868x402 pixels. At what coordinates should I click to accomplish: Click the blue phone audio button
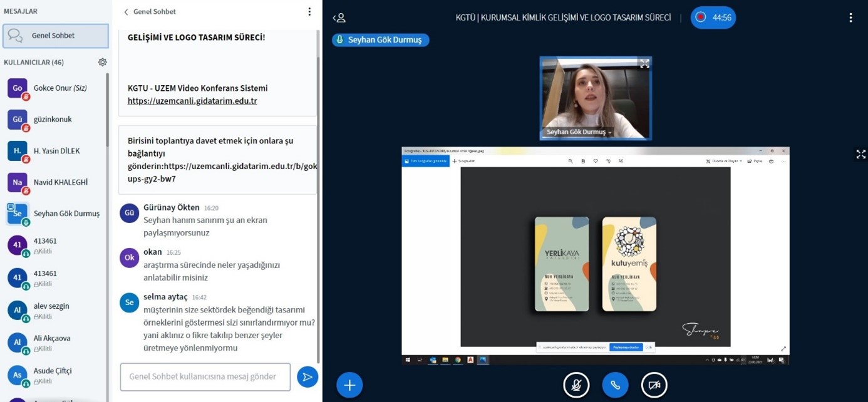(x=615, y=385)
